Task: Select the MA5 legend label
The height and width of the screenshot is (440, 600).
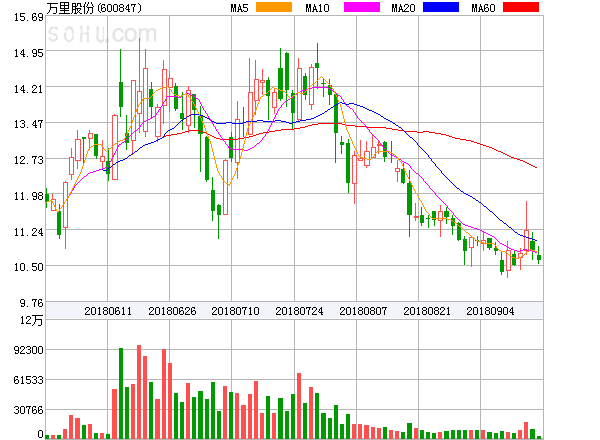Action: [240, 8]
